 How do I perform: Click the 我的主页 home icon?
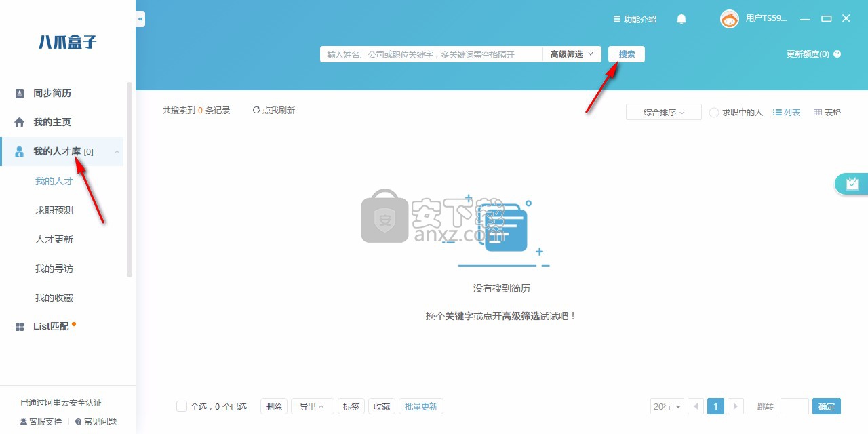(x=20, y=123)
